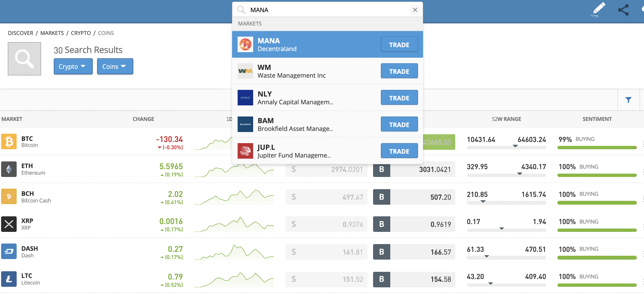Trade NLY Annaly Capital
The width and height of the screenshot is (644, 294).
coord(399,98)
